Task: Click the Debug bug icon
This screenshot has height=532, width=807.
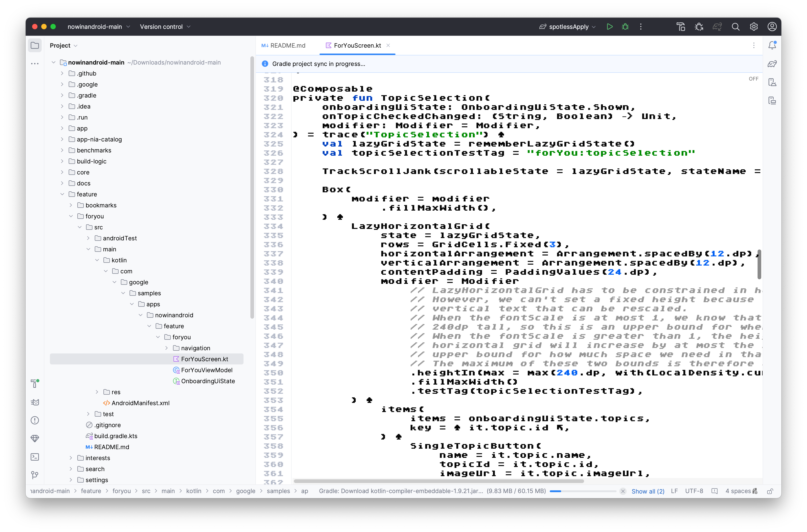Action: tap(625, 27)
